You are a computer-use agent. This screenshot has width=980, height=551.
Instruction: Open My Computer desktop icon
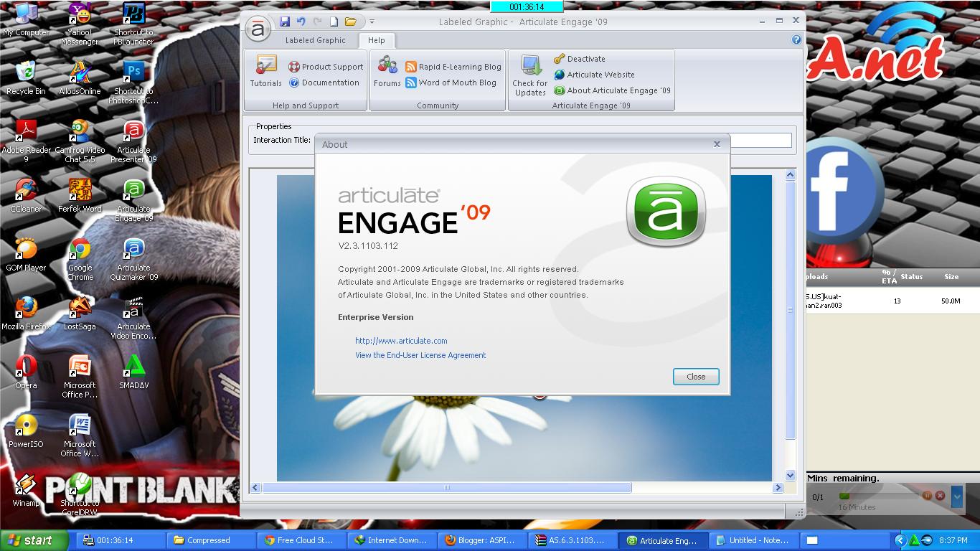pos(26,19)
